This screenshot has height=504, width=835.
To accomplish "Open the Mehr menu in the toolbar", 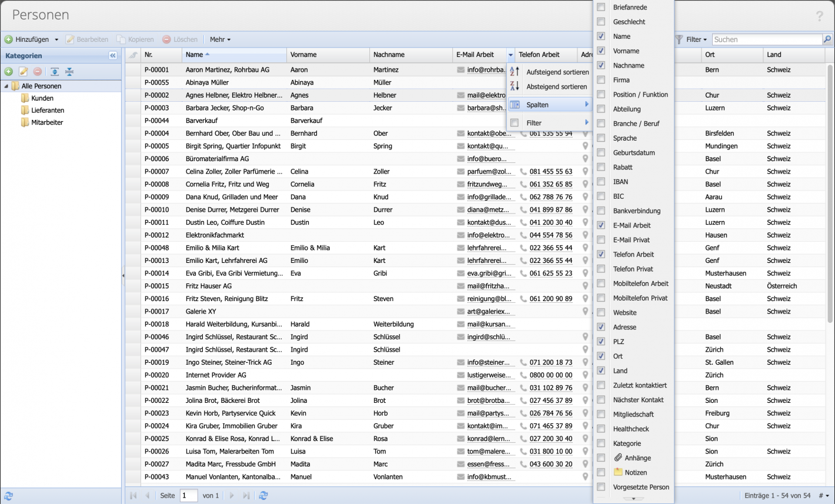I will (219, 39).
